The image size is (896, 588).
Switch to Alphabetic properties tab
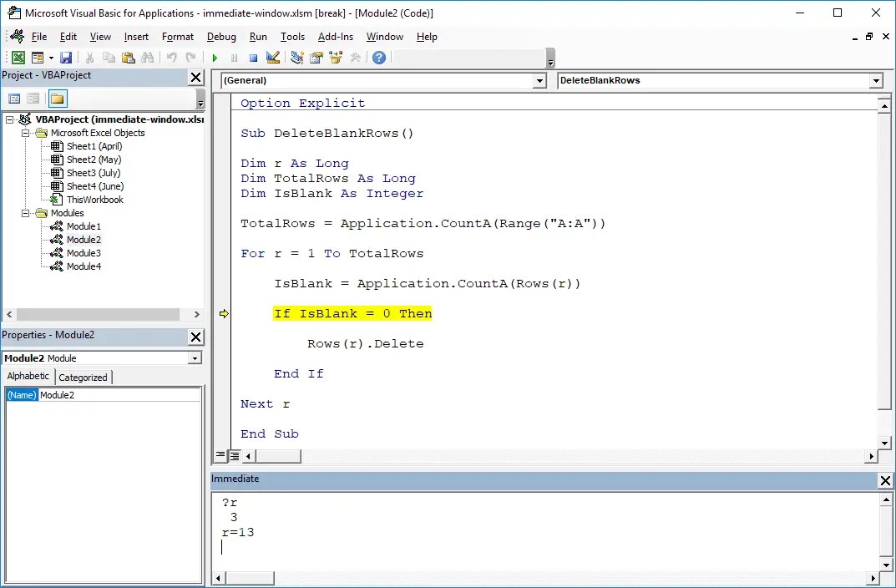point(28,376)
